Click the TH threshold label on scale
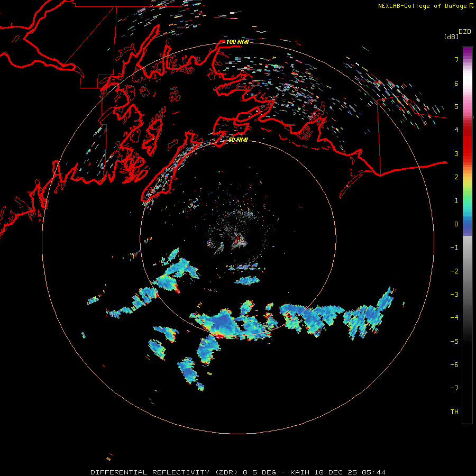The height and width of the screenshot is (476, 476). point(454,411)
